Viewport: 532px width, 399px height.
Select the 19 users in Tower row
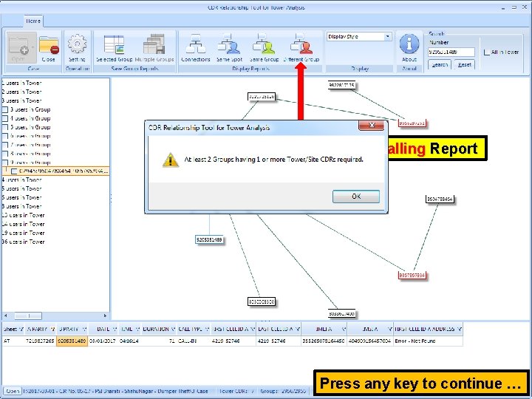[x=23, y=233]
